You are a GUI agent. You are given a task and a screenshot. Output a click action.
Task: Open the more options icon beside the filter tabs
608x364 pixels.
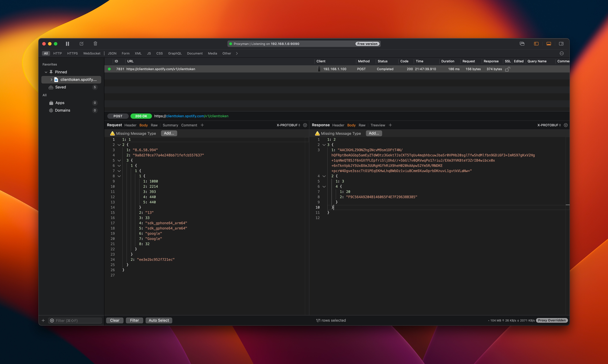pyautogui.click(x=562, y=53)
